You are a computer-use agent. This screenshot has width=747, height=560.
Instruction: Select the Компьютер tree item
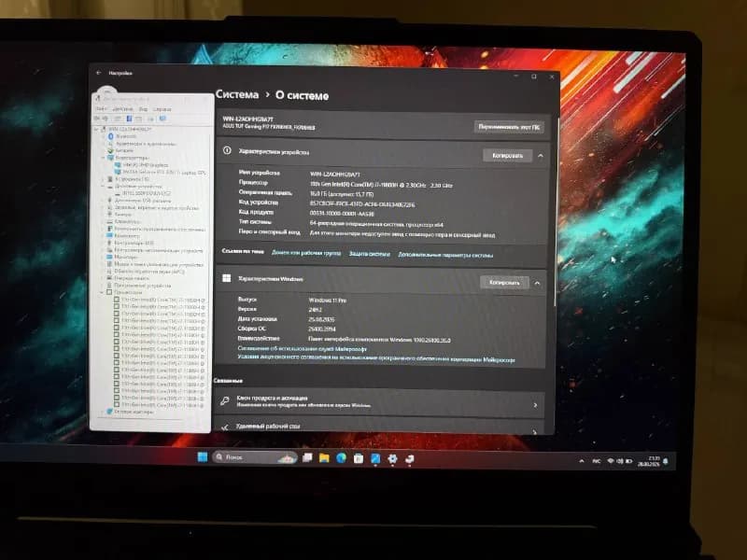127,236
